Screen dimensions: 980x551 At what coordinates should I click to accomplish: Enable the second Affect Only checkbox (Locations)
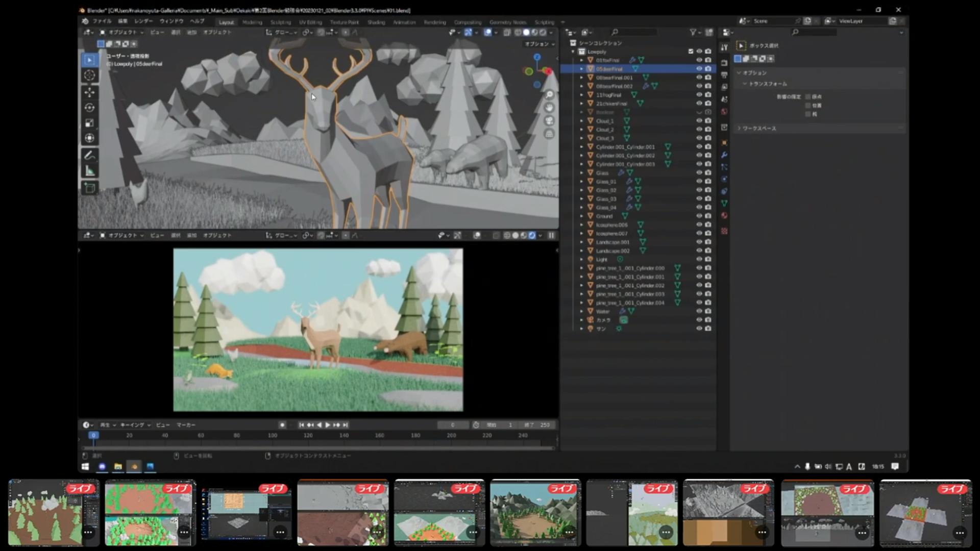(x=808, y=106)
